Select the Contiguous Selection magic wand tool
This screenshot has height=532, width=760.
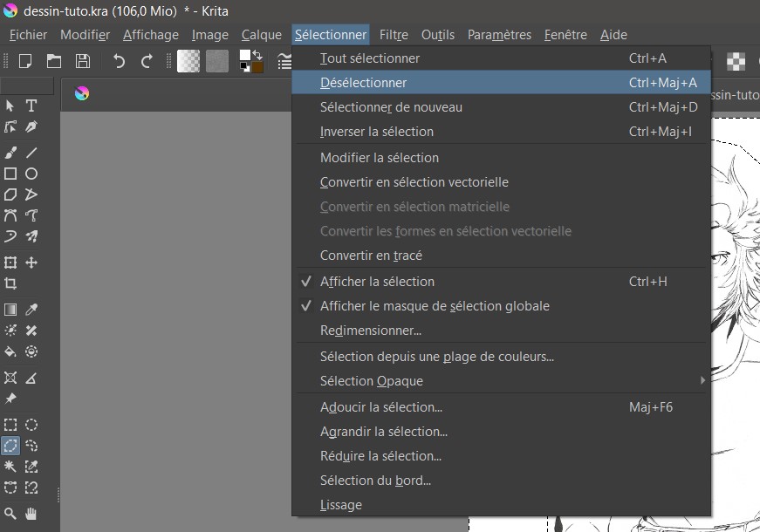[10, 467]
